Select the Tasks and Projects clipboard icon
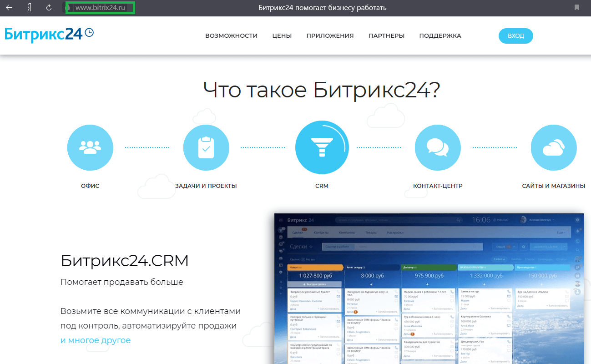The height and width of the screenshot is (364, 591). tap(206, 147)
